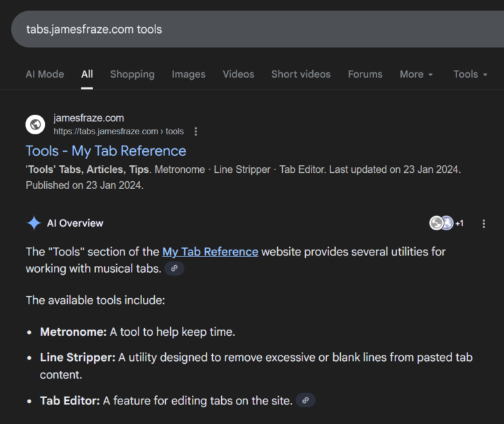Select the All results tab
The image size is (504, 424).
[x=87, y=74]
